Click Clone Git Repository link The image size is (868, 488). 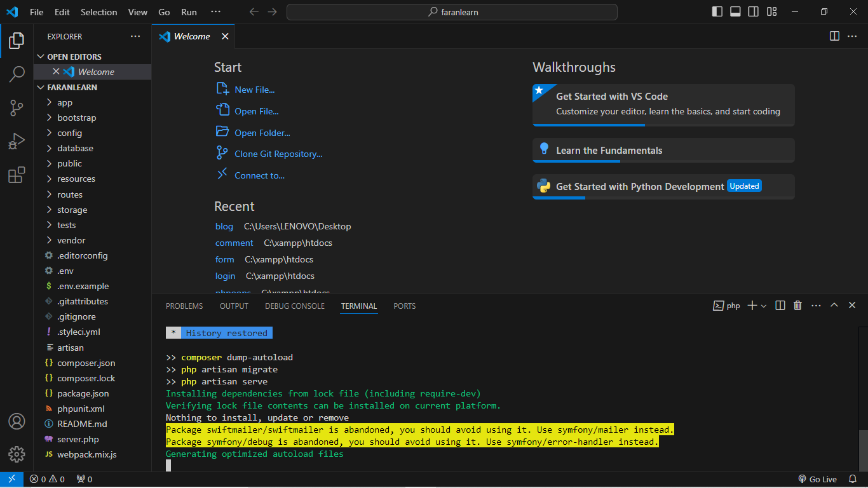[x=269, y=154]
